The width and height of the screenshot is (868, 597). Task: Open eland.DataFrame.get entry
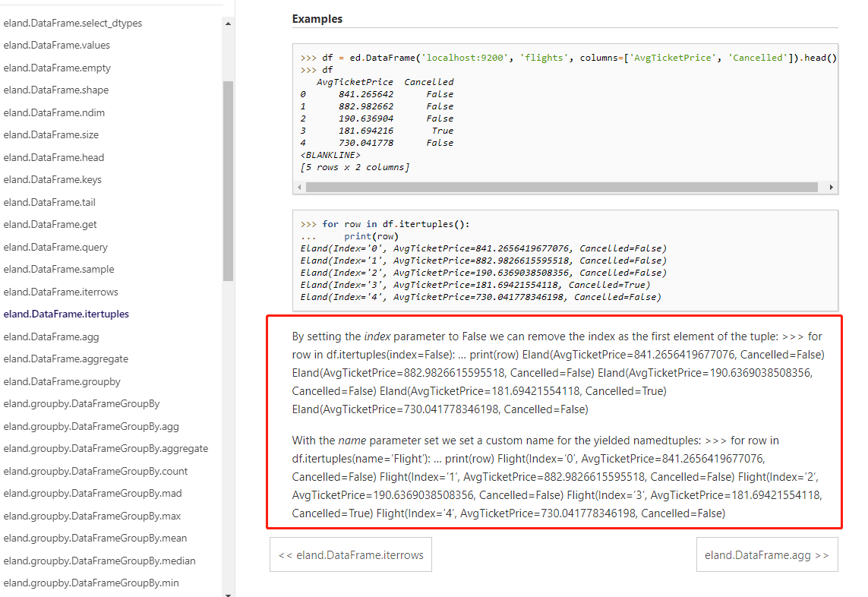click(50, 224)
